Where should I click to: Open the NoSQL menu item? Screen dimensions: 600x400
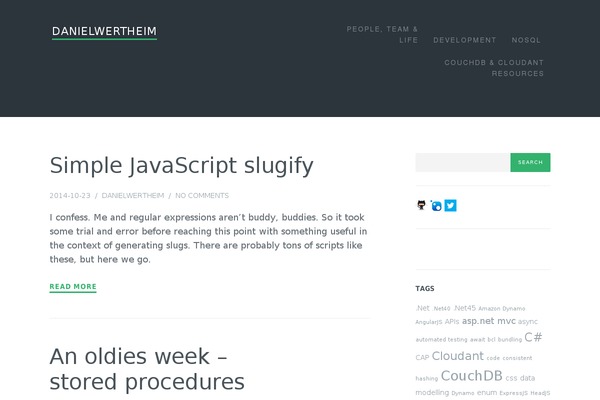526,40
